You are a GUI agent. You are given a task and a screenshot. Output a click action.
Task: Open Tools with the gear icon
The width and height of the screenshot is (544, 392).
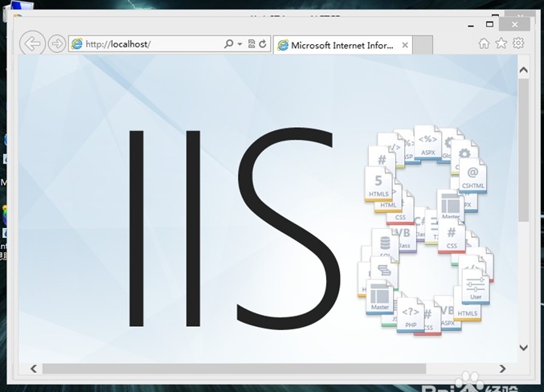pos(518,43)
